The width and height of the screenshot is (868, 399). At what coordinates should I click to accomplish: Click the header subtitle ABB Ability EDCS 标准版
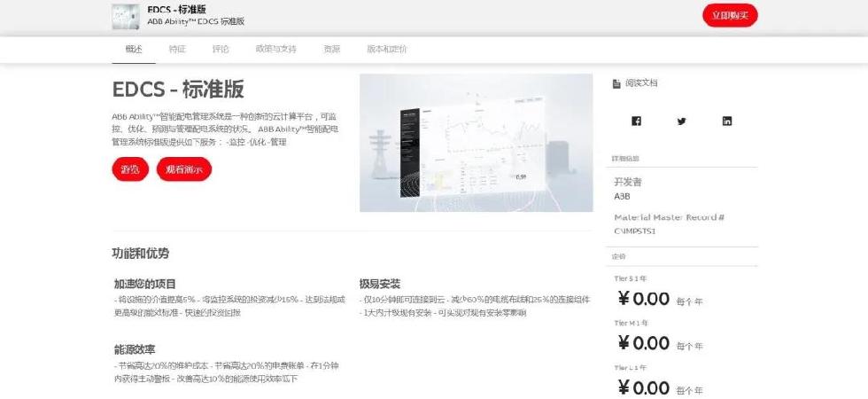[196, 21]
